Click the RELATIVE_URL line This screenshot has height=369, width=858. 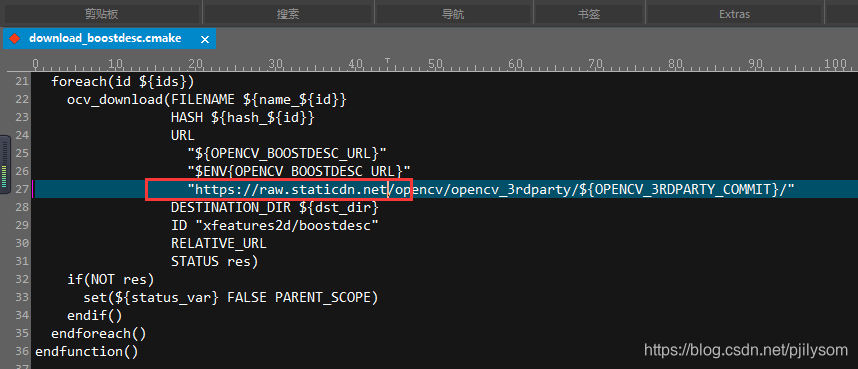click(219, 243)
